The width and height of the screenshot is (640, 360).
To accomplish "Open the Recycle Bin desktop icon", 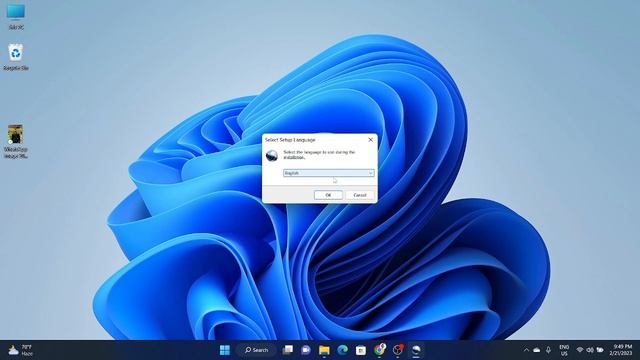I will tap(16, 57).
